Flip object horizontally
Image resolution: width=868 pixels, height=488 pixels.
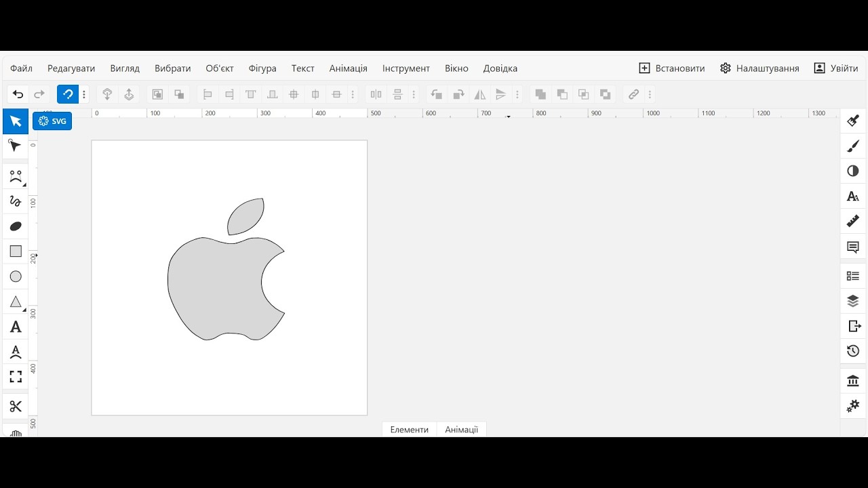click(x=480, y=94)
